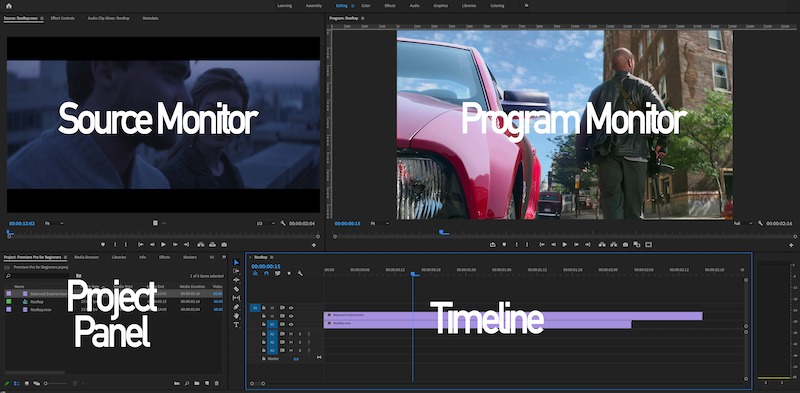
Task: Click Find icon in Project panel footer
Action: coord(187,383)
